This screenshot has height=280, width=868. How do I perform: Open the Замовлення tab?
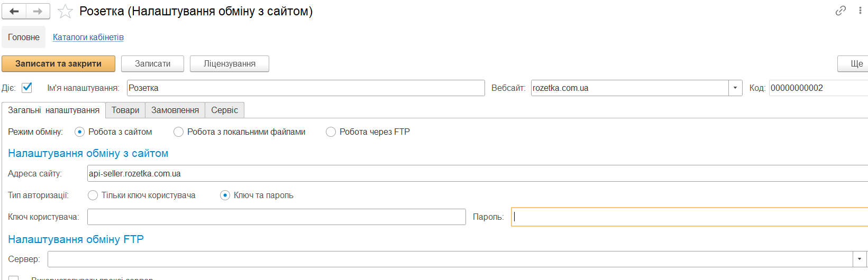(x=175, y=110)
